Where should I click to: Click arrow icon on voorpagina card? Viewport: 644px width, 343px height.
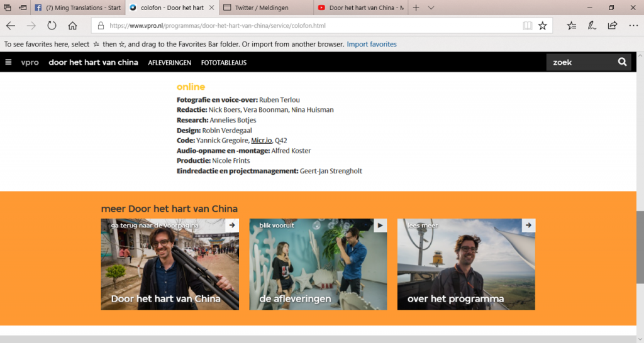click(x=232, y=226)
